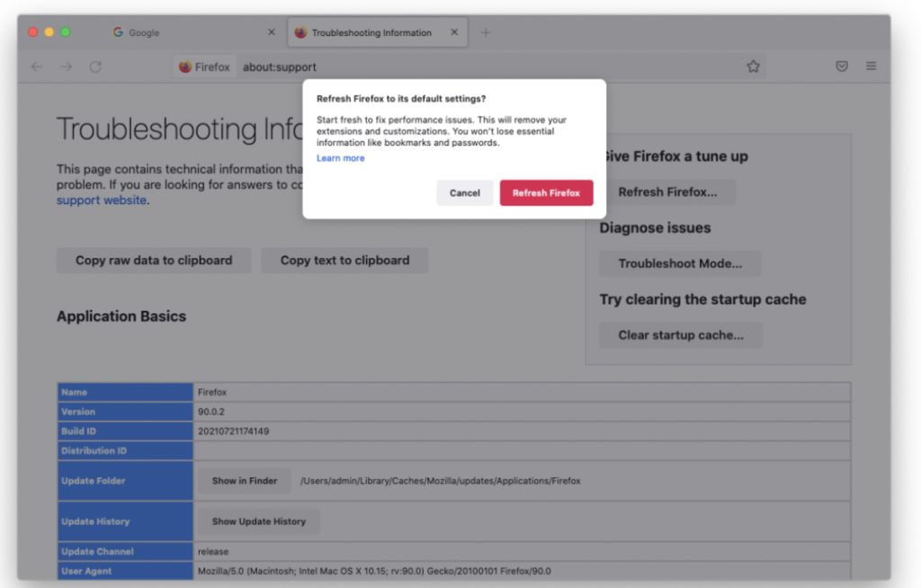Click the version value 90.0.2
921x588 pixels.
click(211, 412)
